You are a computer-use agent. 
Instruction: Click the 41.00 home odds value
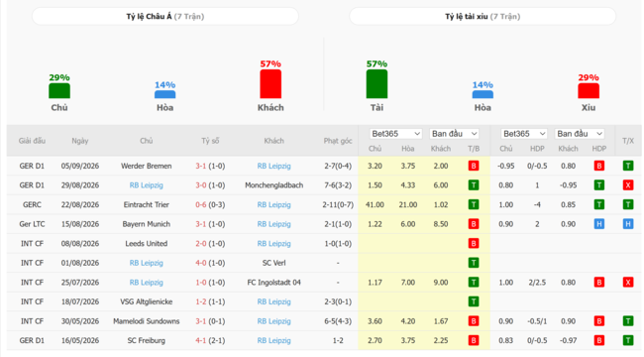coord(375,204)
